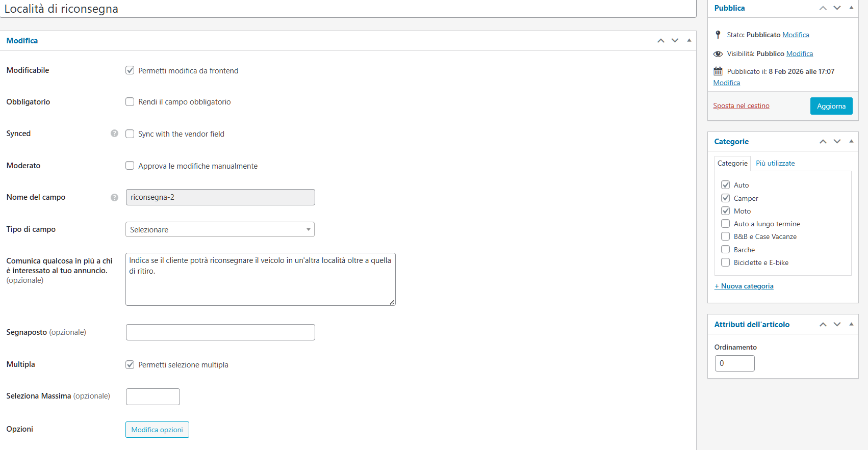Image resolution: width=868 pixels, height=450 pixels.
Task: Click the Segnaposto input field
Action: (x=220, y=332)
